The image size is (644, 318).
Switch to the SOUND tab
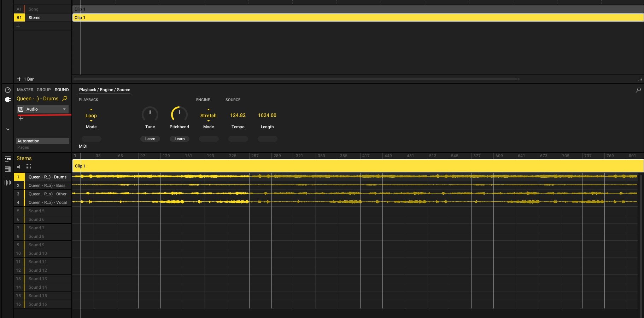[x=62, y=90]
